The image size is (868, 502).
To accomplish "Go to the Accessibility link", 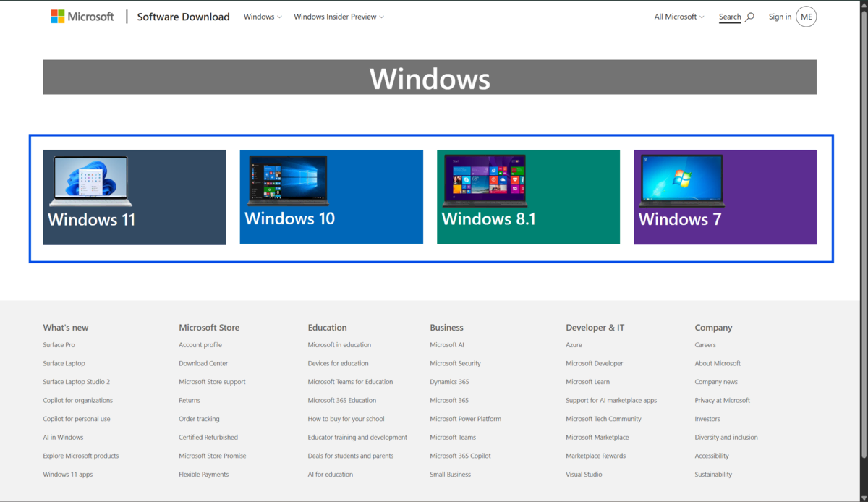I will pyautogui.click(x=712, y=456).
